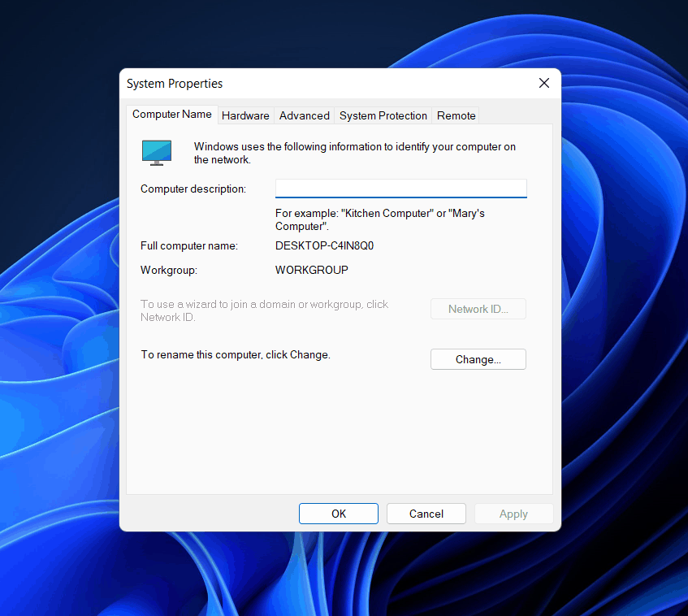Select the DESKTOP-C4IN8Q0 computer name
688x616 pixels.
[324, 245]
